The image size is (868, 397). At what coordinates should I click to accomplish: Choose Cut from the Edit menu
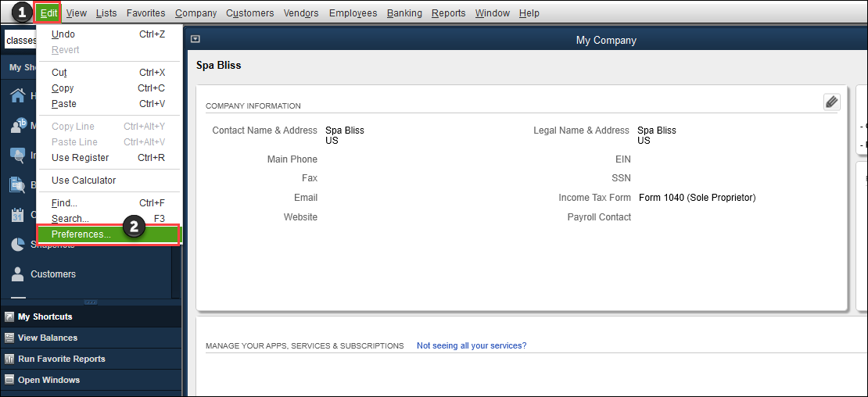click(109, 73)
